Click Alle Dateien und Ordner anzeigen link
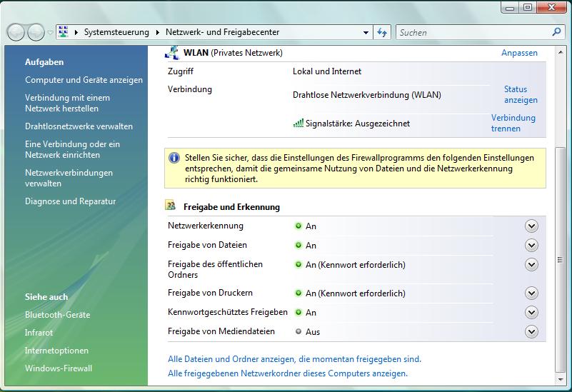 click(x=294, y=359)
